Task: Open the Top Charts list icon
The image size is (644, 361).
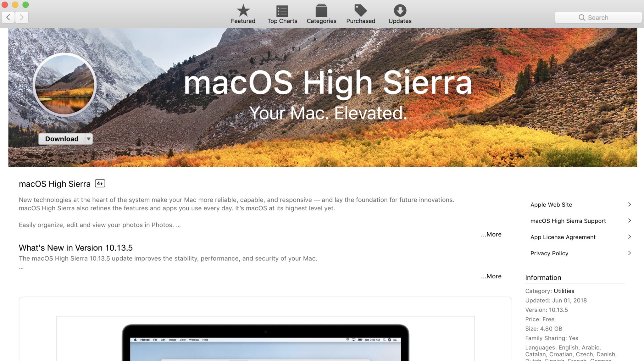Action: (282, 11)
